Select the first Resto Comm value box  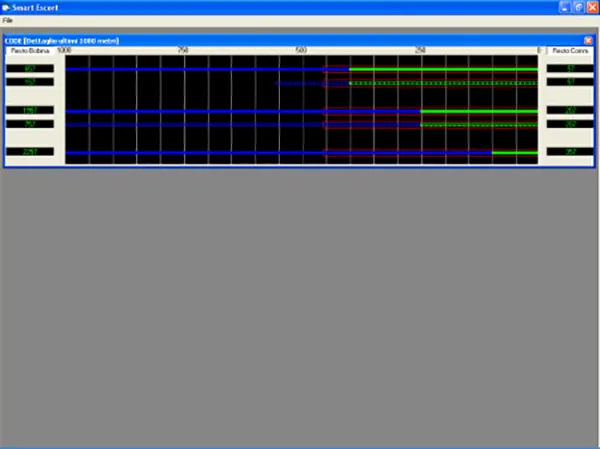coord(570,69)
